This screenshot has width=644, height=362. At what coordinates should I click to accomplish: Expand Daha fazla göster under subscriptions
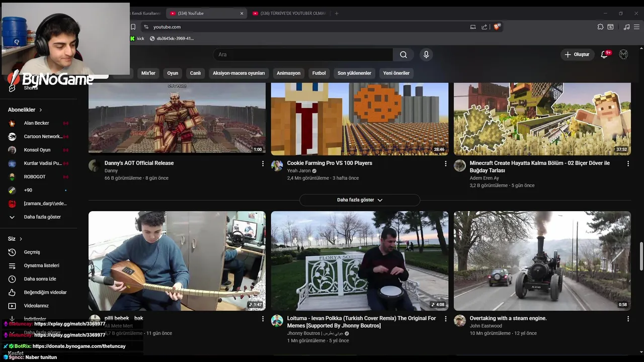tap(38, 217)
